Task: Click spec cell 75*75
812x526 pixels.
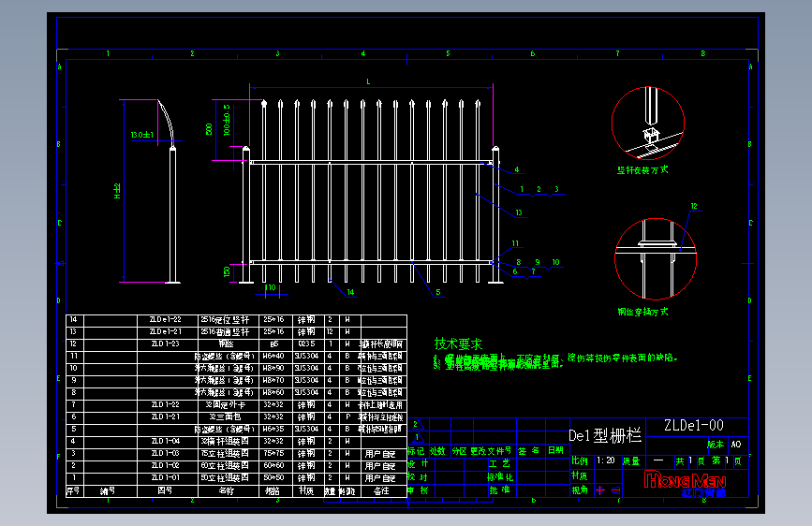Action: pos(273,454)
